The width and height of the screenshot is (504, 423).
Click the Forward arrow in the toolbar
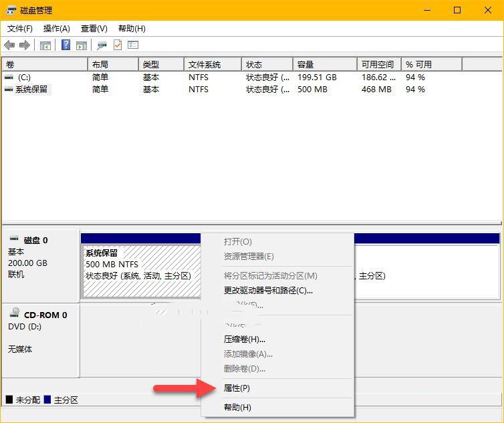pos(25,45)
